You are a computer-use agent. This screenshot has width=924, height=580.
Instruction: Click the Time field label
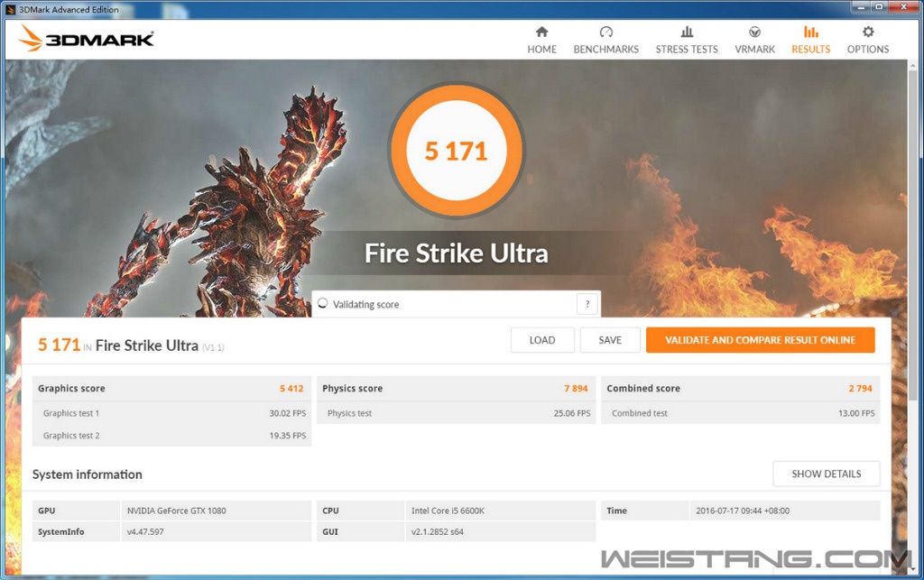point(617,511)
